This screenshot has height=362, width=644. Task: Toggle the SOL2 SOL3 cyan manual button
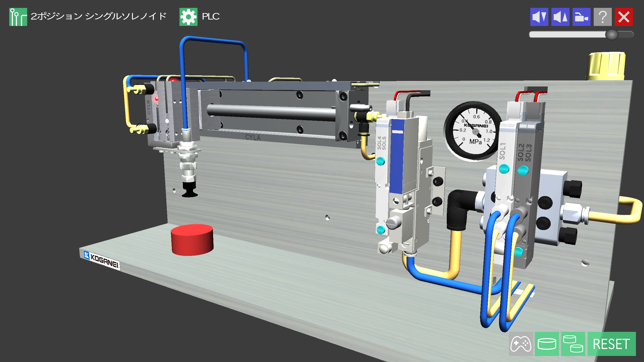(523, 170)
